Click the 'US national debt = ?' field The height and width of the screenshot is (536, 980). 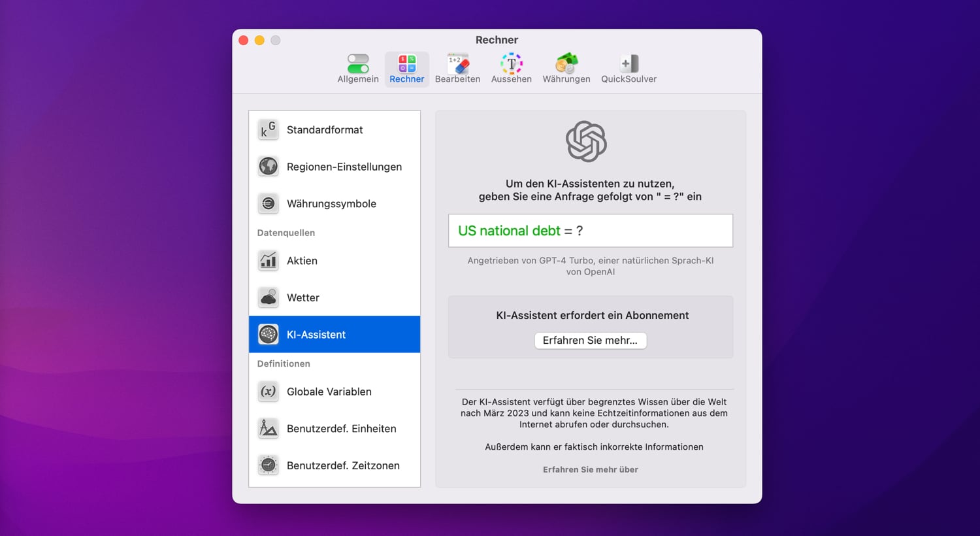tap(591, 231)
